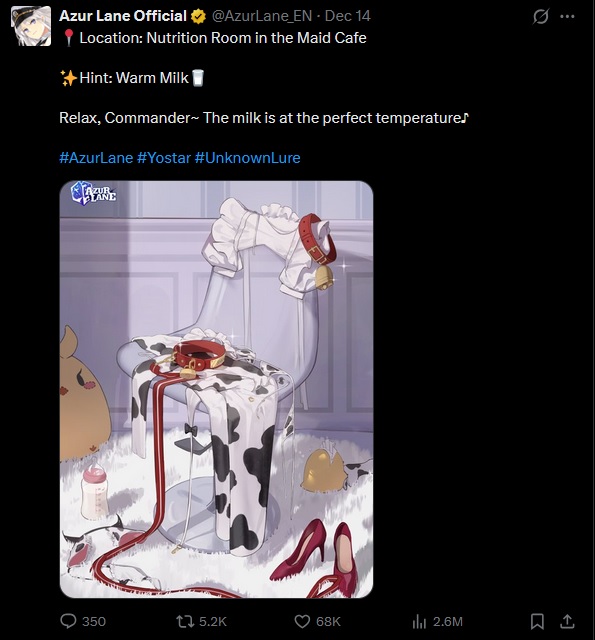Follow the #Yostar hashtag
Screen dimensions: 595x640
(x=164, y=158)
